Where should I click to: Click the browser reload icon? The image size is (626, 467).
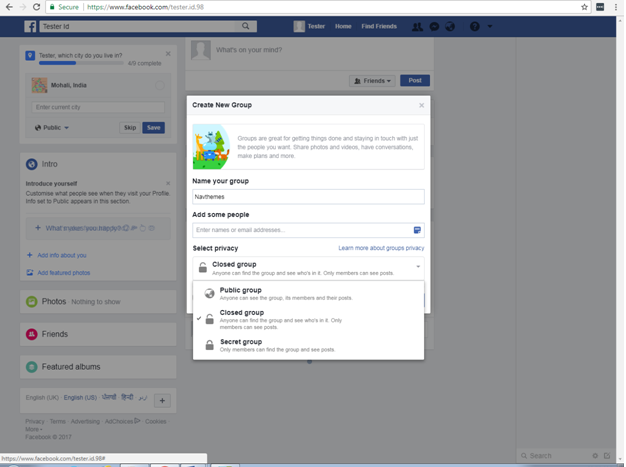[36, 7]
